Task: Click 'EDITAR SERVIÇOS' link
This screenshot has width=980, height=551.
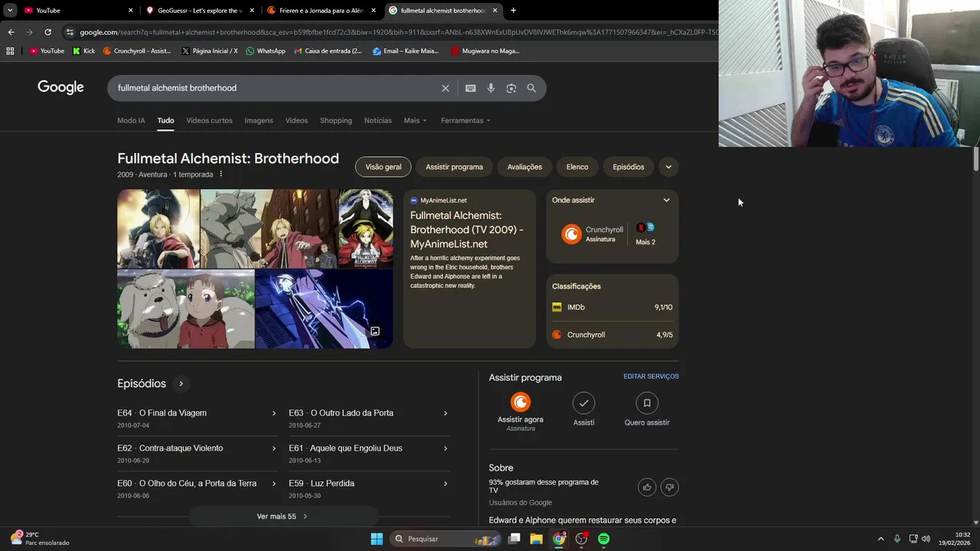Action: 651,377
